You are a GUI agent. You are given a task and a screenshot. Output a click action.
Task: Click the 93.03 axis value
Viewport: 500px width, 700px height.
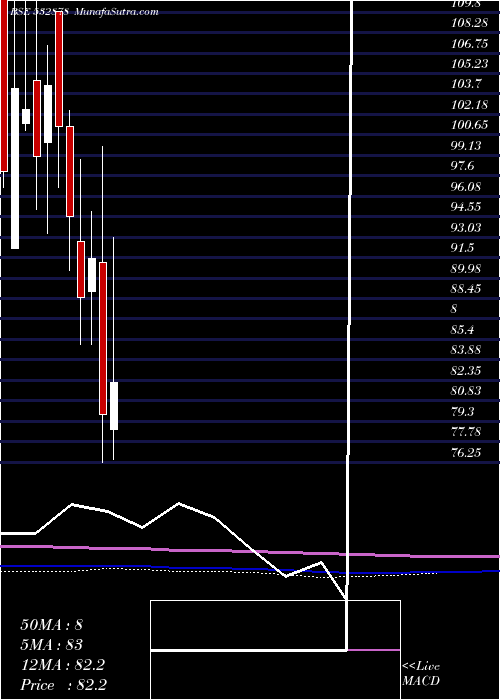point(466,228)
